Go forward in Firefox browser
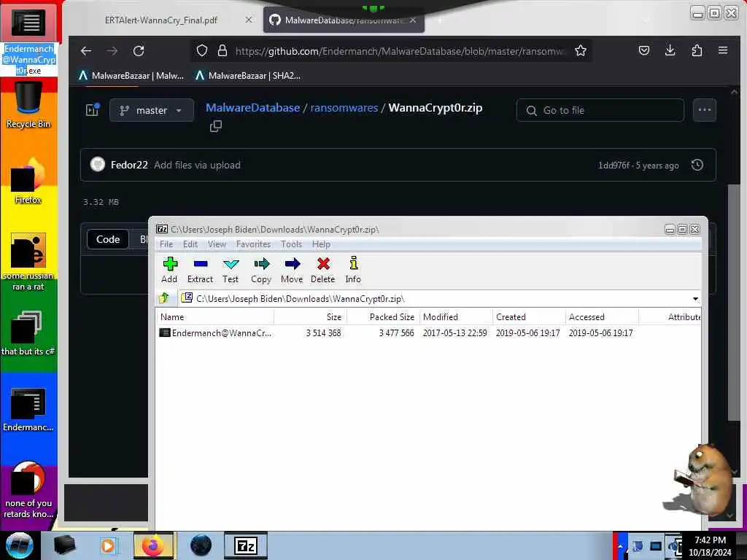747x560 pixels. 112,51
